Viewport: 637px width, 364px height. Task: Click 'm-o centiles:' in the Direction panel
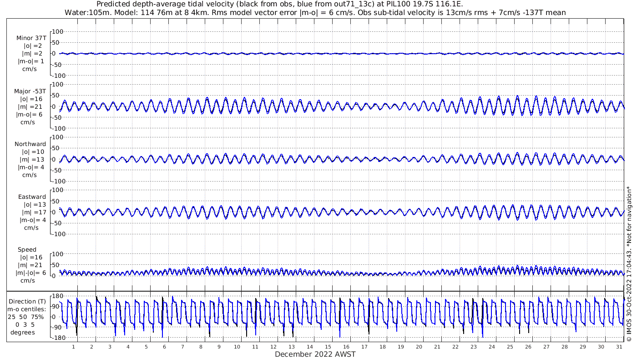pyautogui.click(x=27, y=309)
